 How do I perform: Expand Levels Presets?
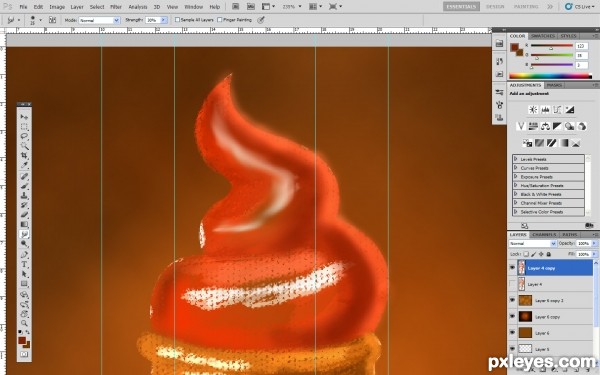(x=516, y=159)
